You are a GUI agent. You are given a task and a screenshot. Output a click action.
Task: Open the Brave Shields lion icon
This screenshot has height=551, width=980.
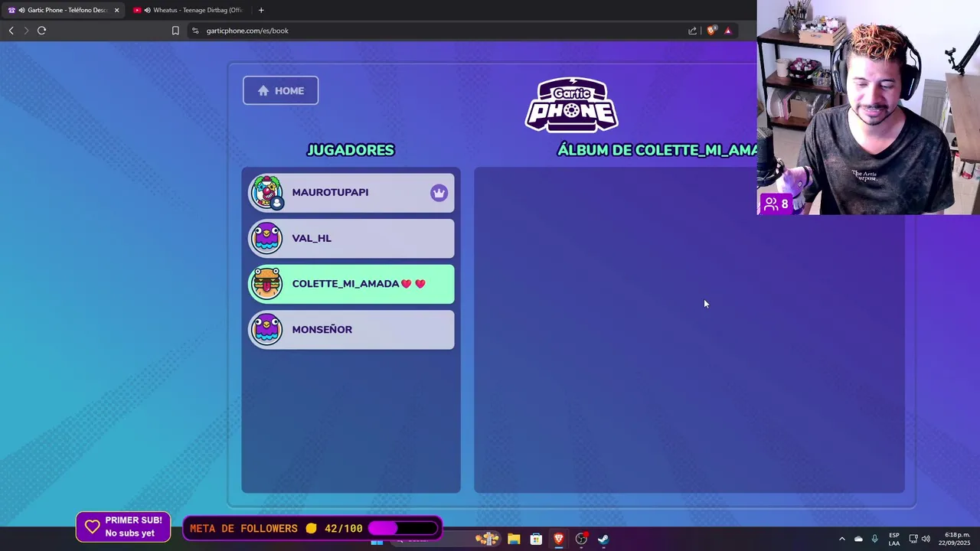(711, 31)
